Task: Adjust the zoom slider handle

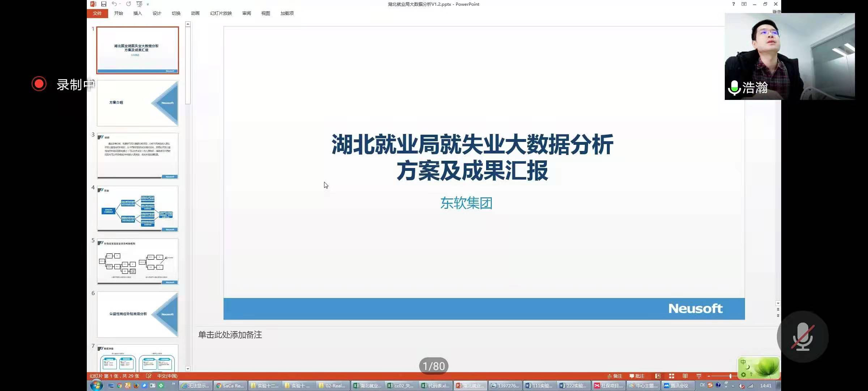Action: point(731,376)
